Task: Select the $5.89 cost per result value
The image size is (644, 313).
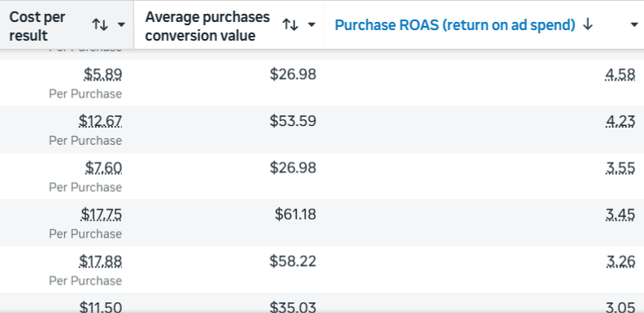Action: 103,74
